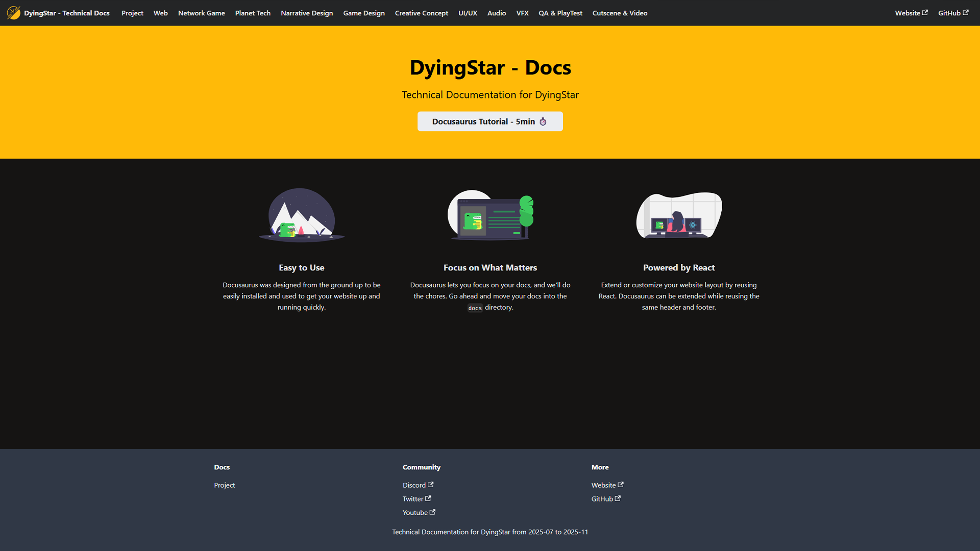Screen dimensions: 980x551
Task: Select Narrative Design from the navbar
Action: tap(307, 13)
